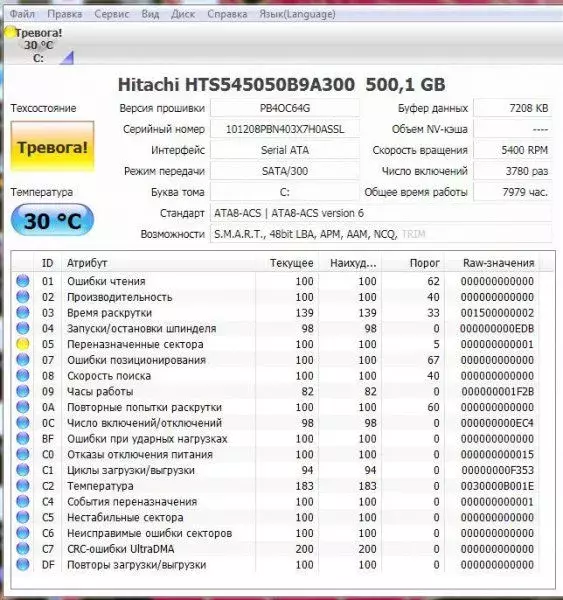Screen dimensions: 563x600
Task: Click the Текущее column header
Action: pos(287,263)
